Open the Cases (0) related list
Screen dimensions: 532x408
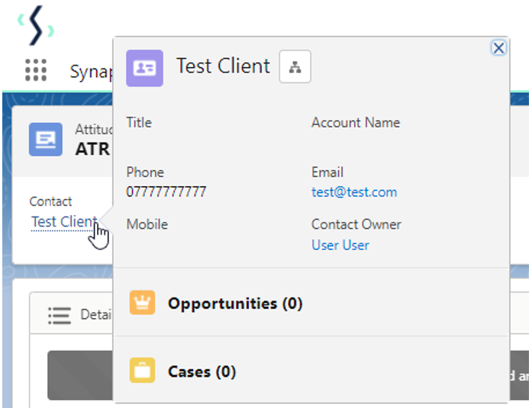[202, 371]
